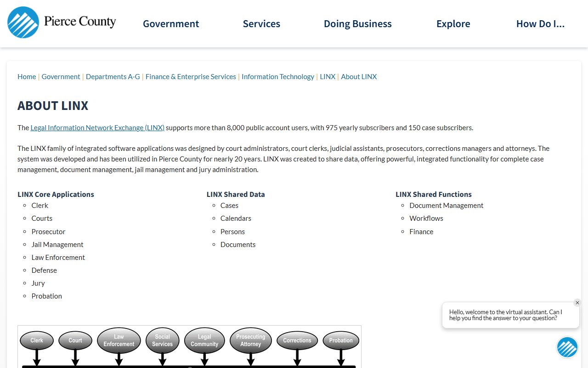Open the virtual assistant chat icon
Screen dimensions: 588x368
click(567, 347)
